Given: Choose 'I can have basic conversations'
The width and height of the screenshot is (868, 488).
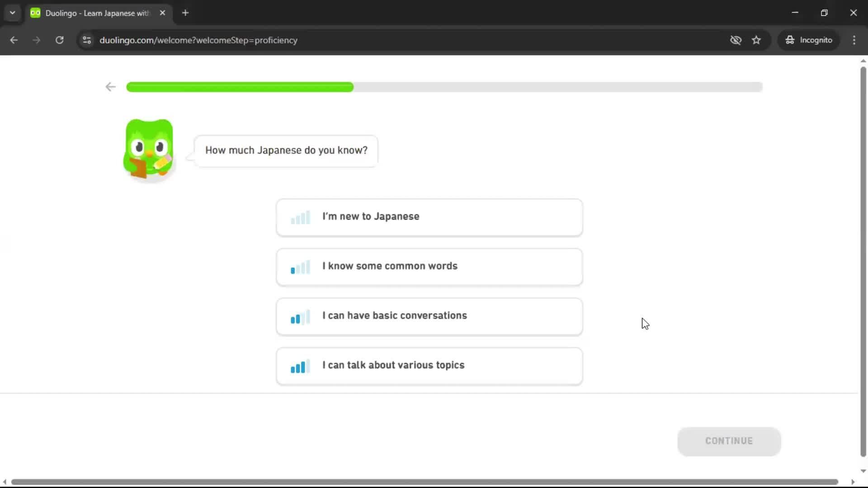Looking at the screenshot, I should pyautogui.click(x=429, y=316).
